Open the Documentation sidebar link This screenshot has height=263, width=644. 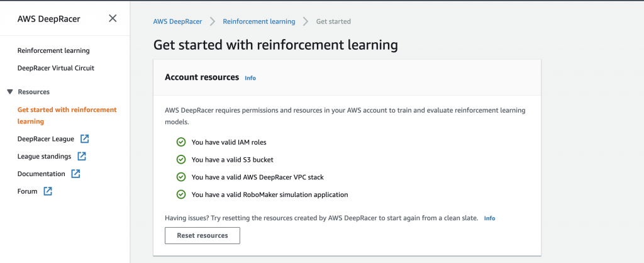tap(41, 174)
